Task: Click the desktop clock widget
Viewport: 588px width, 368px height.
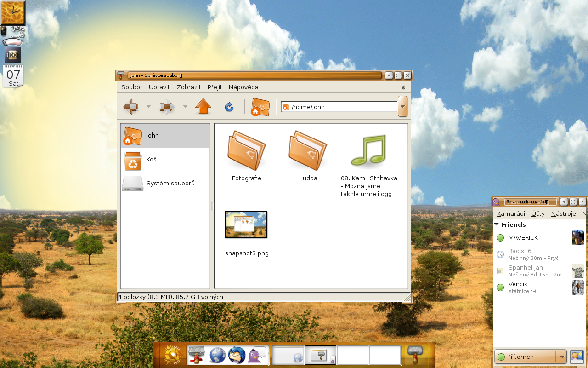Action: [13, 12]
